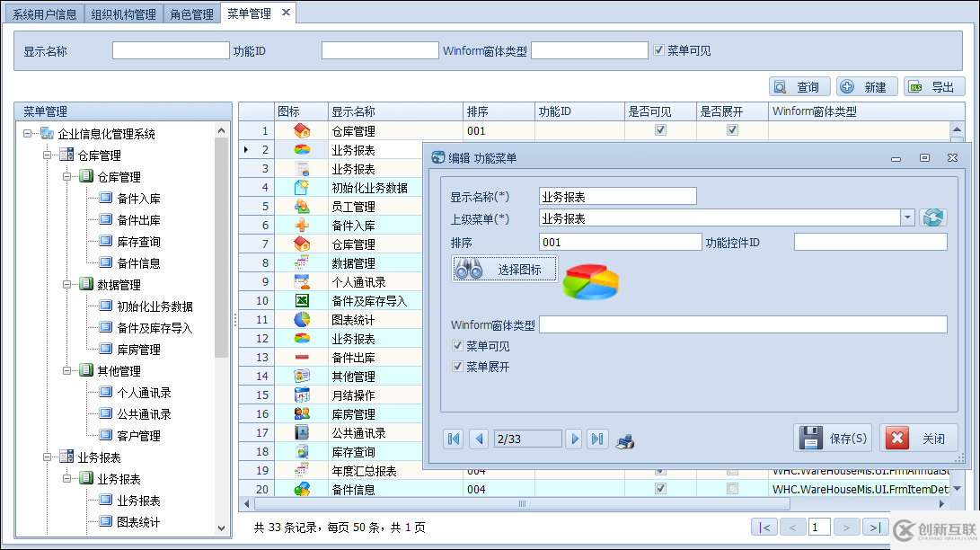Select 客户管理 in the menu tree
The height and width of the screenshot is (550, 980).
pyautogui.click(x=138, y=436)
